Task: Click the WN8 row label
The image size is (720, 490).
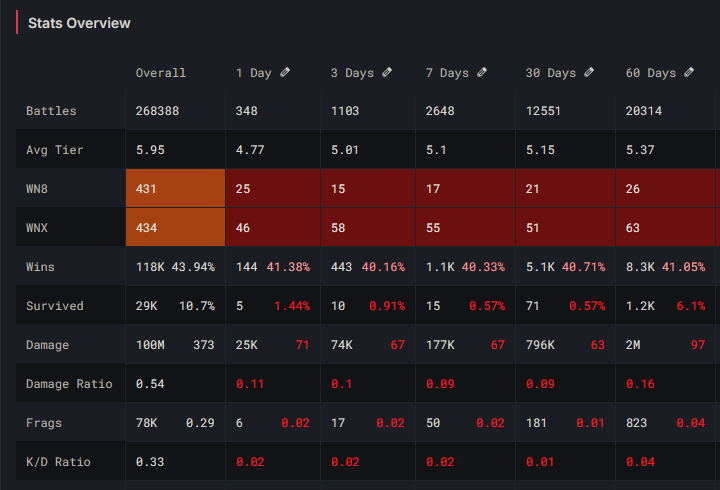Action: [40, 189]
